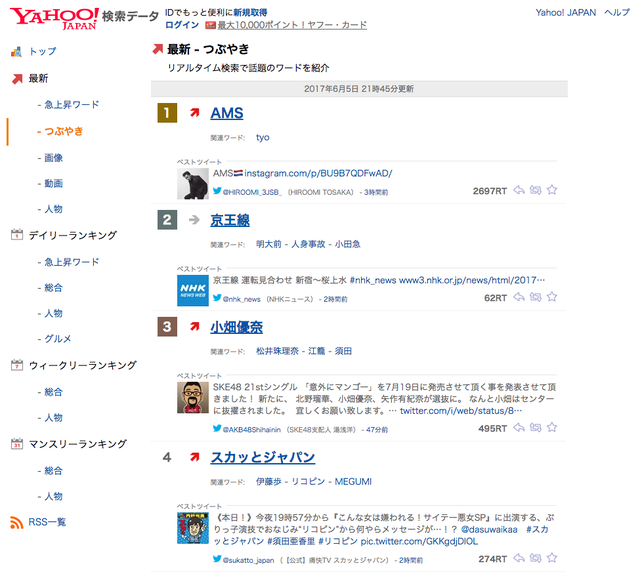Viewport: 640px width, 574px height.
Task: Click related word 人身事故
Action: point(308,244)
